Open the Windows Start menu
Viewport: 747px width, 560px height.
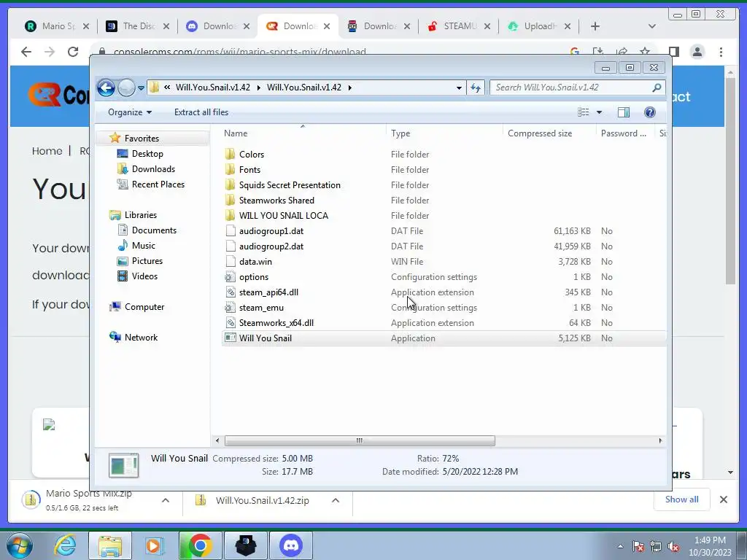(x=20, y=545)
